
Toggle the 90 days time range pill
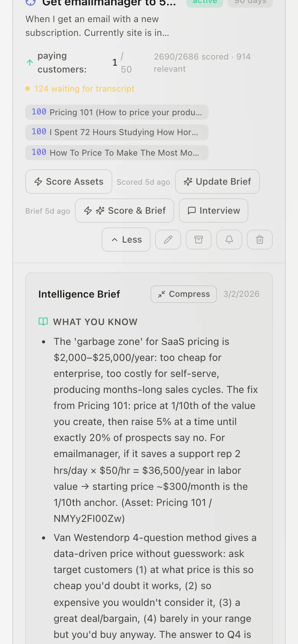coord(250,3)
